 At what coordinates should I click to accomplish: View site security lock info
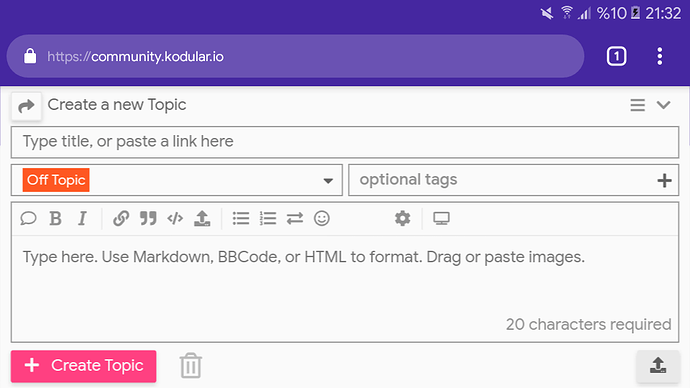(30, 56)
